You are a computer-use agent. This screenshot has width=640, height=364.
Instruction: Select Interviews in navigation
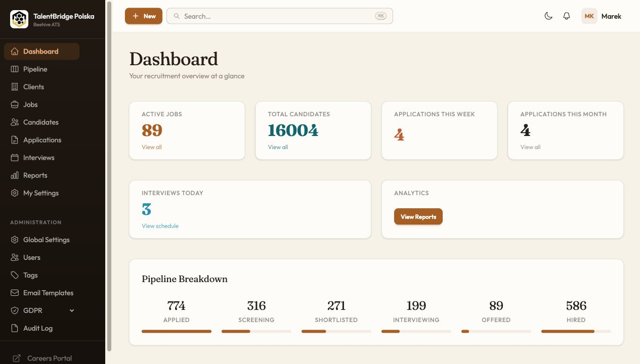coord(41,158)
